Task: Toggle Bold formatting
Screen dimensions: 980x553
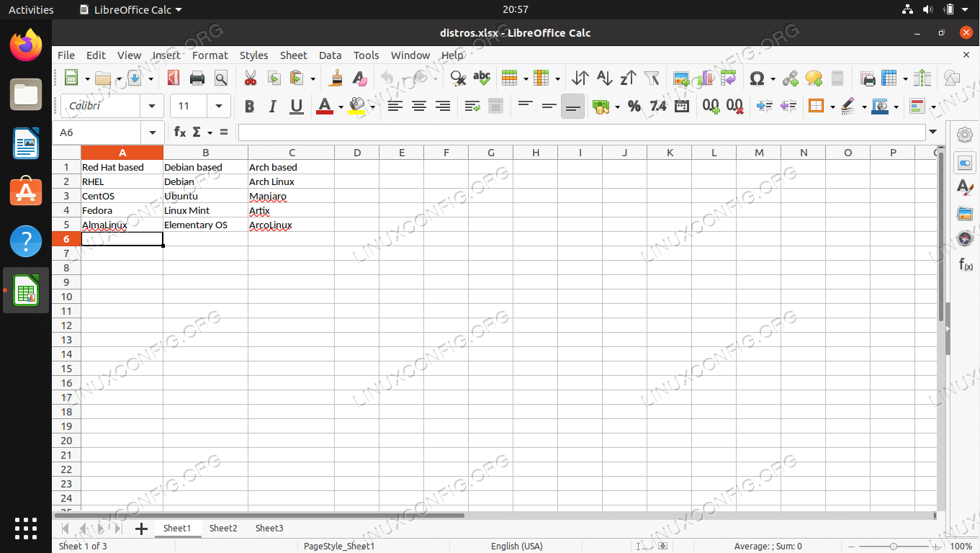Action: (249, 107)
